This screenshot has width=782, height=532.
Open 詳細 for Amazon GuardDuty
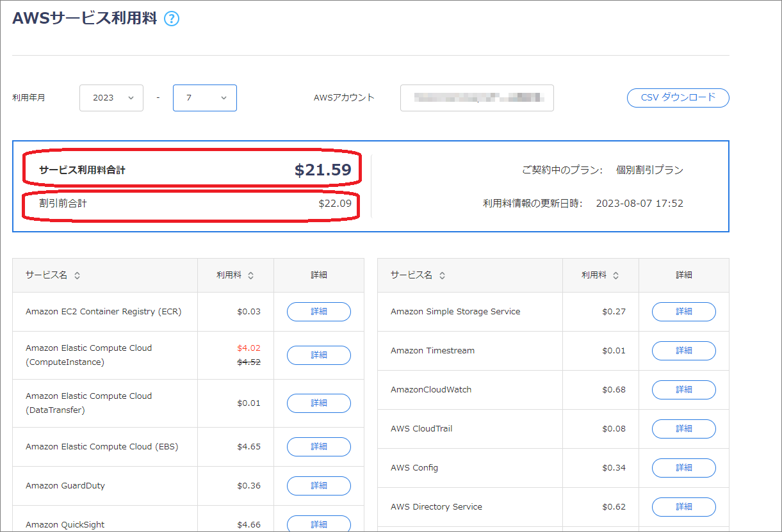tap(319, 486)
